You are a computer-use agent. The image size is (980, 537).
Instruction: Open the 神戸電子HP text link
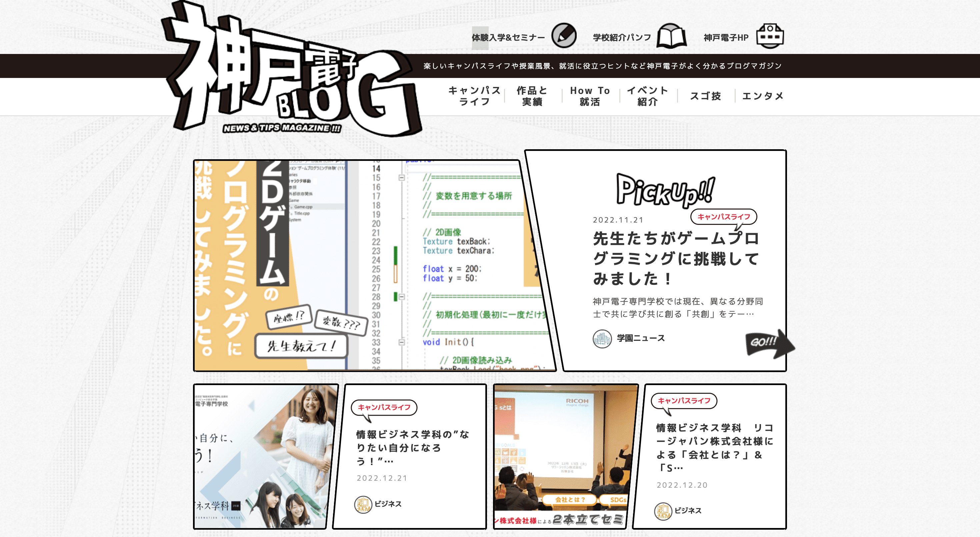(726, 38)
